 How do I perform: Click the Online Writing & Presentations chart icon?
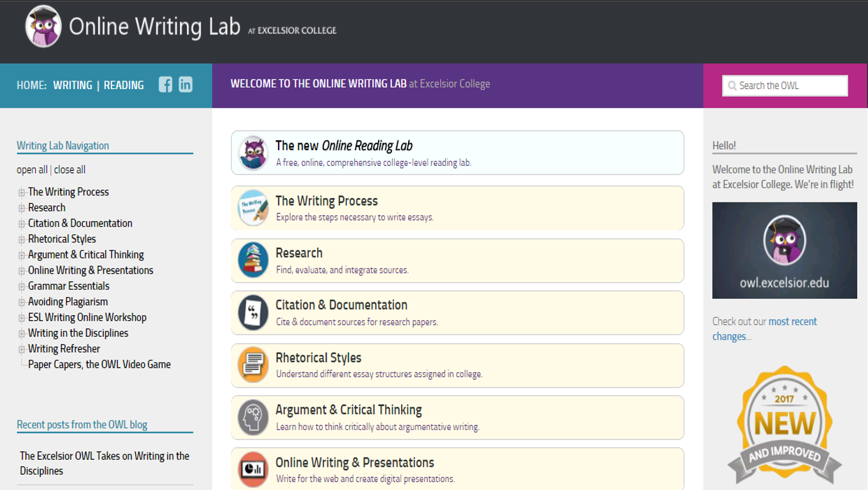(x=253, y=470)
